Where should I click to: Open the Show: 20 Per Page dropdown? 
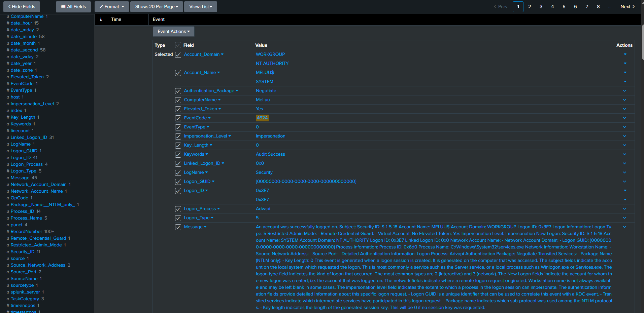[157, 7]
